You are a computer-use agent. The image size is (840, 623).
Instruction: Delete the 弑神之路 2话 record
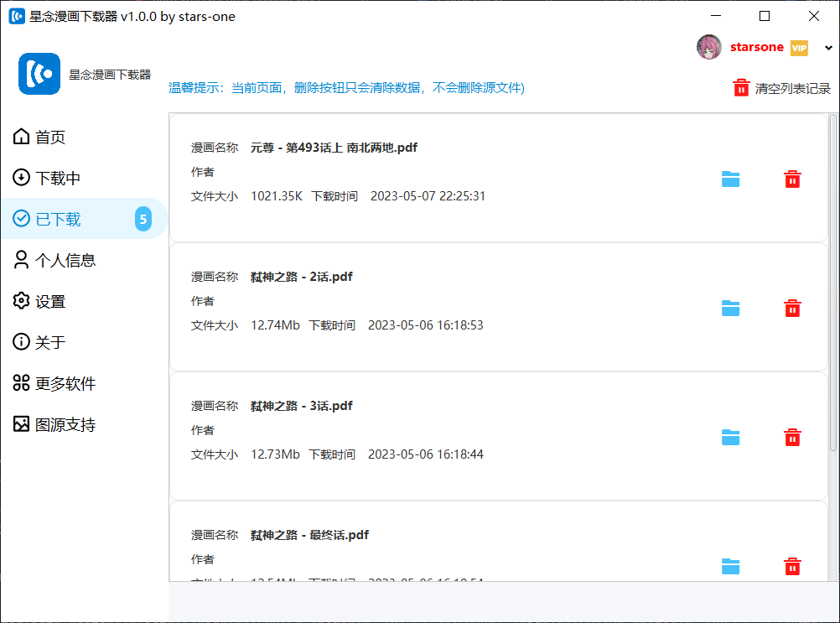click(792, 308)
